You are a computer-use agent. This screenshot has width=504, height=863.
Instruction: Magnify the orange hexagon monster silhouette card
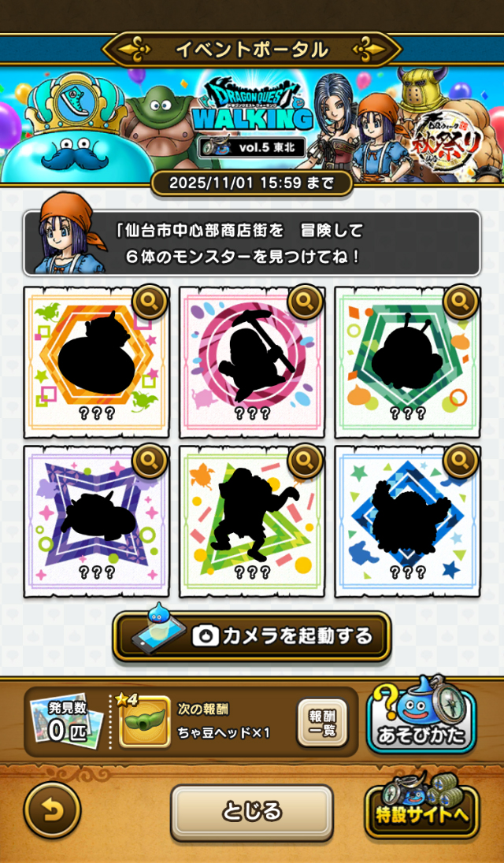coord(150,302)
